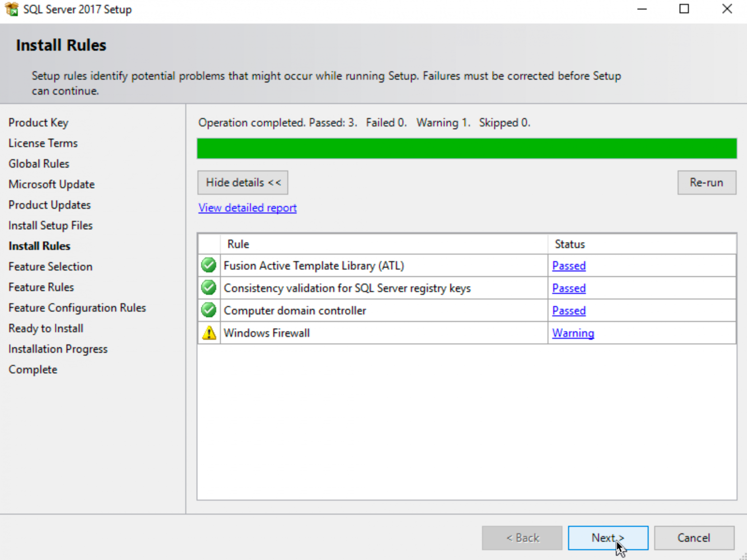Image resolution: width=747 pixels, height=560 pixels.
Task: Click success icon for SQL Server registry keys validation
Action: pos(208,287)
